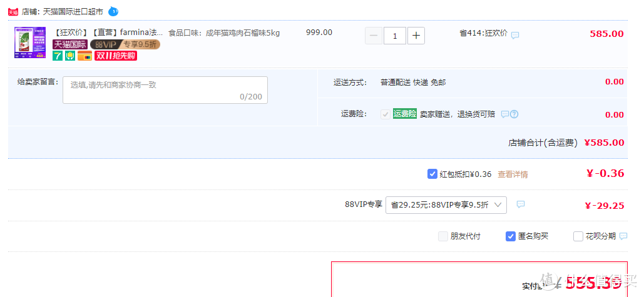Open 查看详情 link for red packet

point(513,174)
